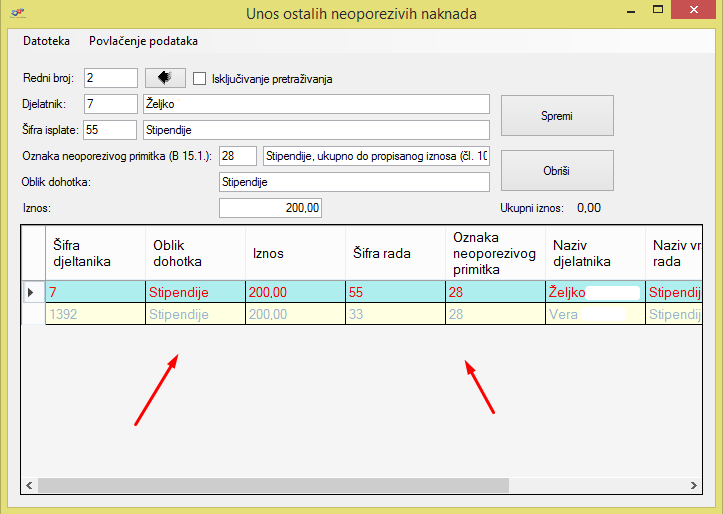This screenshot has height=514, width=723.
Task: Sort by Iznos column header
Action: [295, 254]
